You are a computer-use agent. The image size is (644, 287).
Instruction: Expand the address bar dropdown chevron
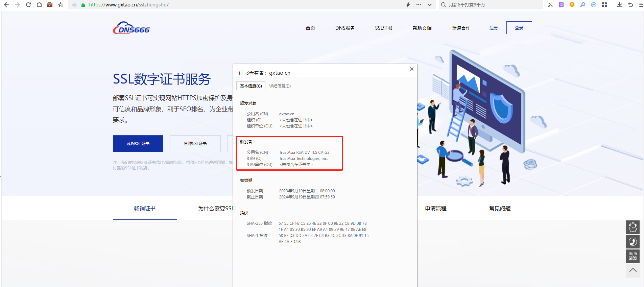point(429,5)
